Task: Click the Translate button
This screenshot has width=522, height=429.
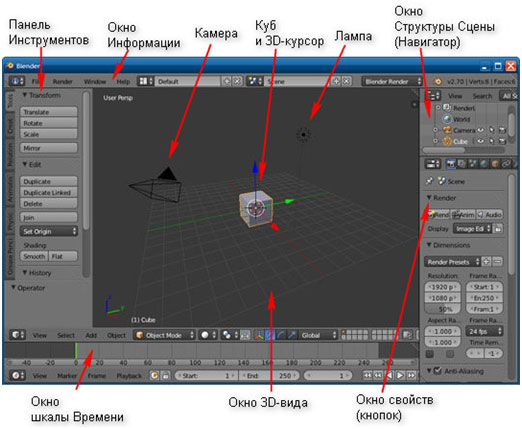Action: [49, 112]
